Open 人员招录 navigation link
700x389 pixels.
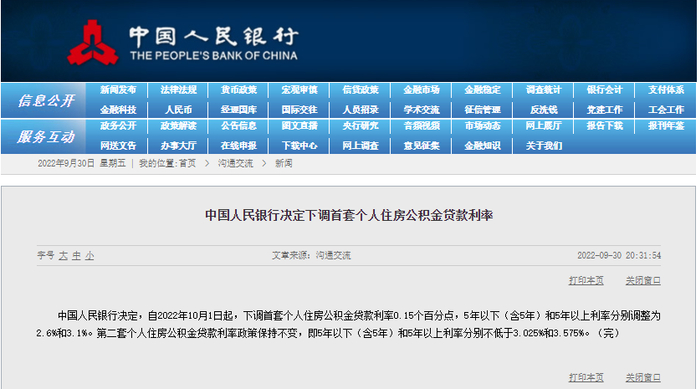(x=361, y=109)
